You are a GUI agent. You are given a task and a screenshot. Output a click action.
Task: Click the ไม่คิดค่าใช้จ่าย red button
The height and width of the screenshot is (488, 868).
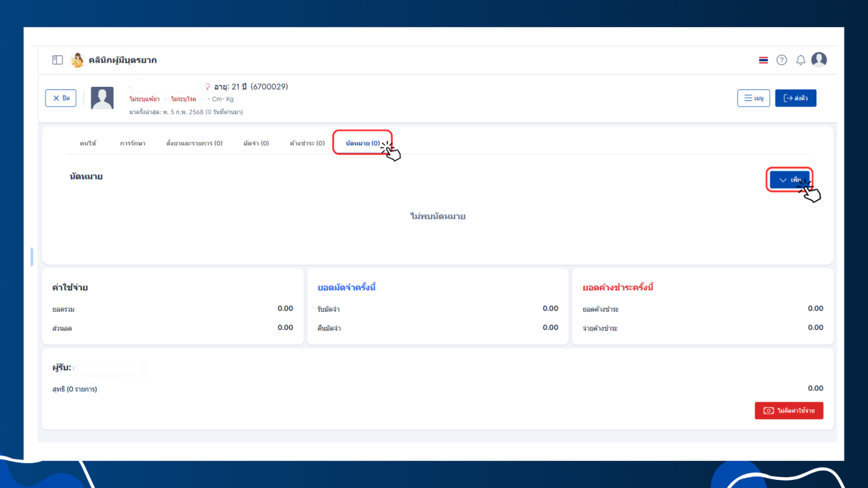point(789,410)
